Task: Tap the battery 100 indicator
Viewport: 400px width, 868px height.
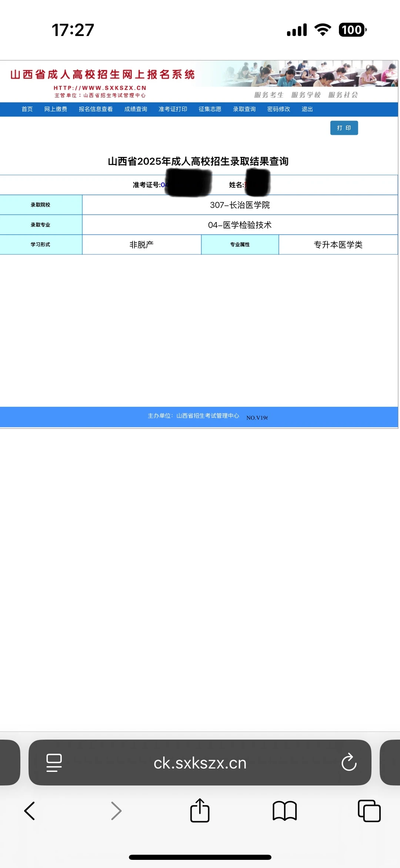Action: [353, 30]
